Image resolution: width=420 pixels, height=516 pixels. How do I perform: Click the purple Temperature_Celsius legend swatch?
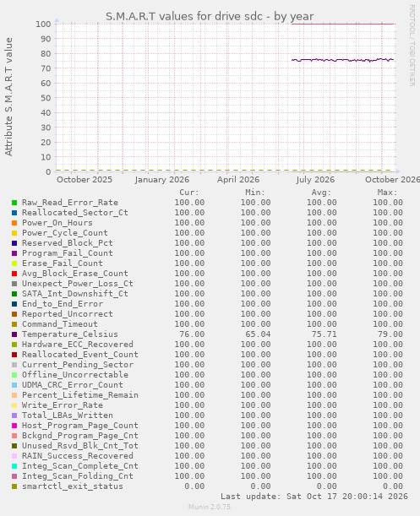(14, 334)
